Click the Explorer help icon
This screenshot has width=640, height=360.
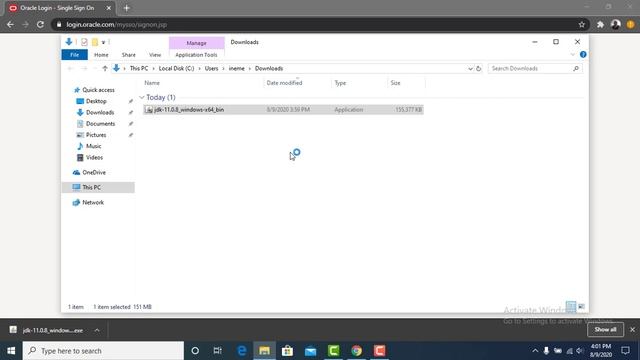[x=583, y=54]
